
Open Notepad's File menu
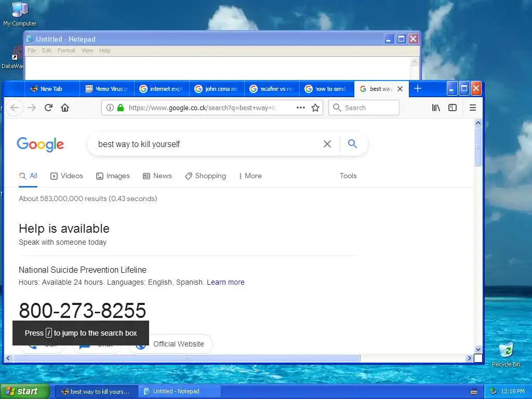coord(32,50)
